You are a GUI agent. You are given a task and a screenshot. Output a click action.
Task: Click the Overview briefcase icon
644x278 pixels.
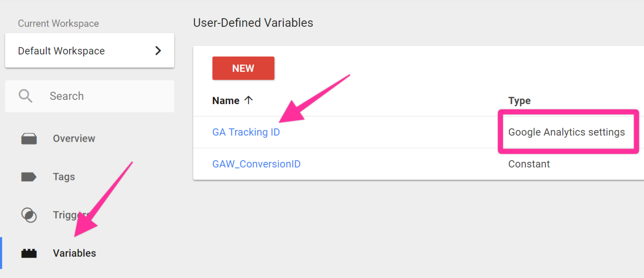point(29,139)
